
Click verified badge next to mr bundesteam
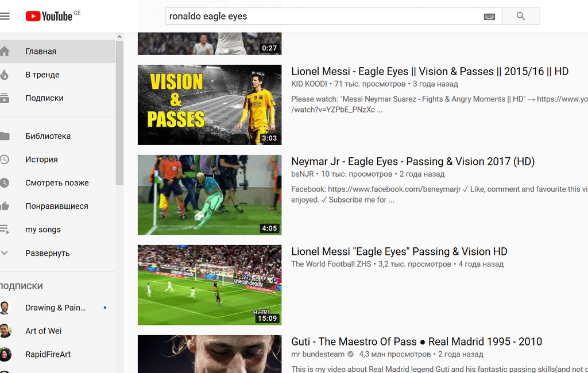(x=351, y=354)
